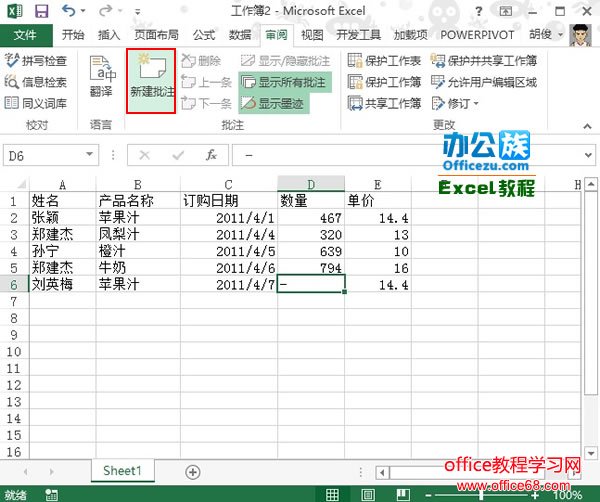The image size is (600, 502).
Task: Open 同义词库 thesaurus
Action: pyautogui.click(x=36, y=103)
